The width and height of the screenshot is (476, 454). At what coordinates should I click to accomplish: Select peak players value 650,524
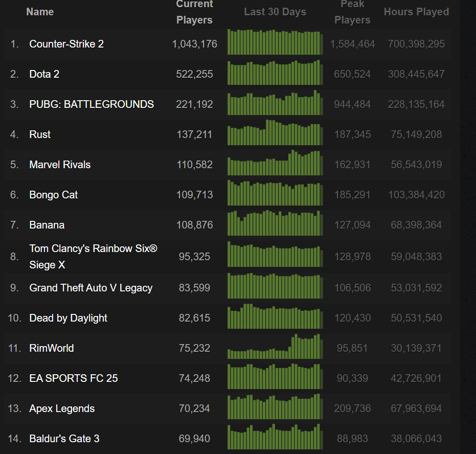pos(352,74)
